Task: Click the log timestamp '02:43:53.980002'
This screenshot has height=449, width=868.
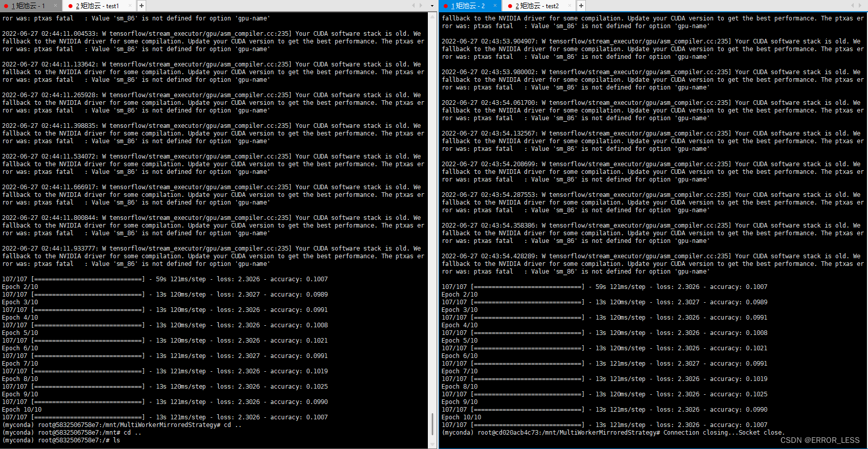Action: click(x=509, y=72)
